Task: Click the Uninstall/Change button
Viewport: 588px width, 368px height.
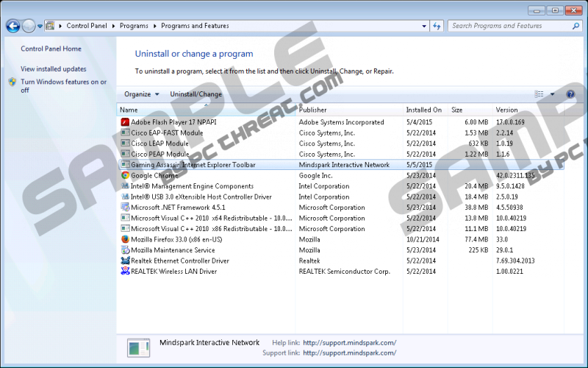Action: [x=196, y=94]
